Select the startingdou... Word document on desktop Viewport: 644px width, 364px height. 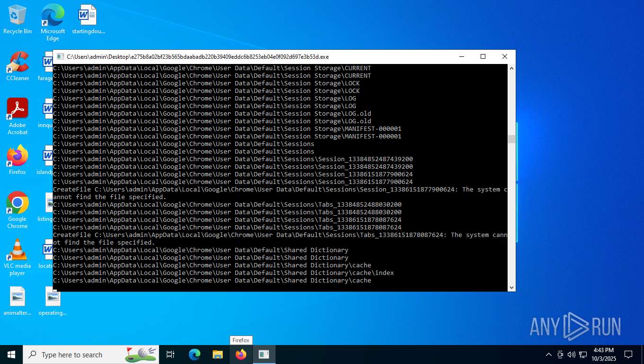pyautogui.click(x=88, y=19)
